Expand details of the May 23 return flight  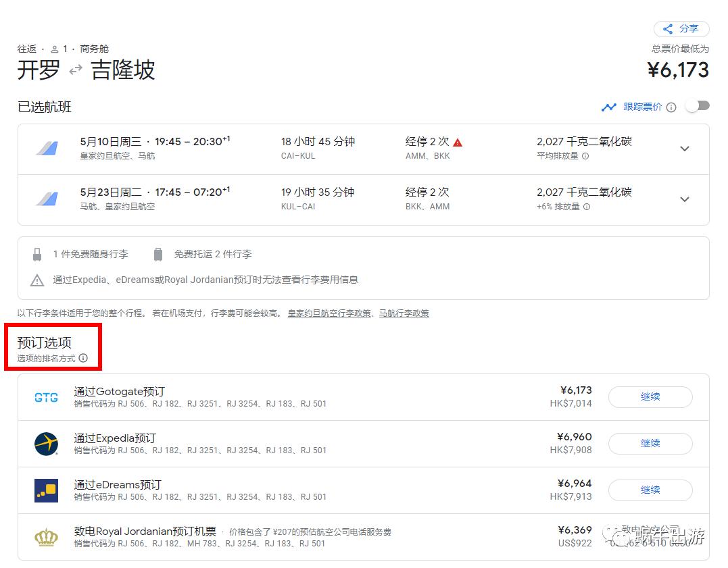[685, 199]
